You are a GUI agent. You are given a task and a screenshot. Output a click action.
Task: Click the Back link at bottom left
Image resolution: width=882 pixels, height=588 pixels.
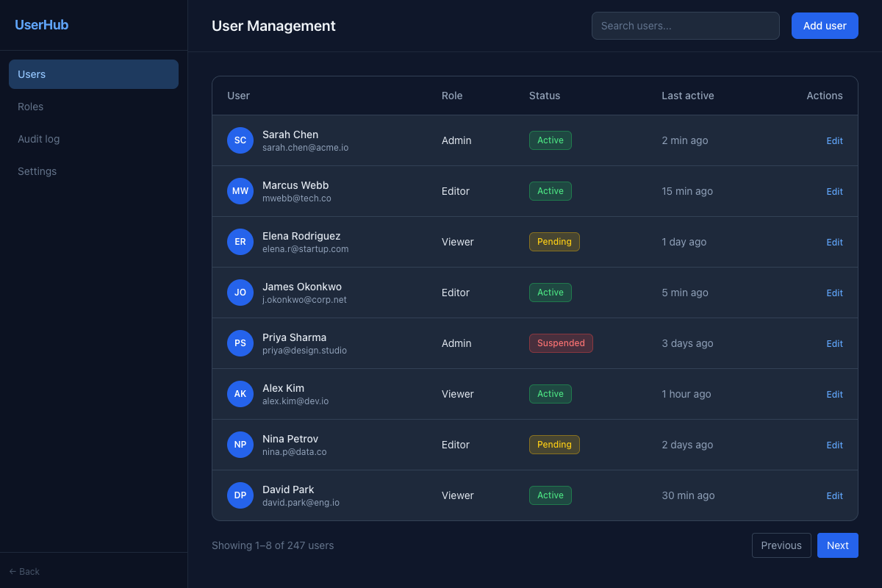[x=24, y=571]
